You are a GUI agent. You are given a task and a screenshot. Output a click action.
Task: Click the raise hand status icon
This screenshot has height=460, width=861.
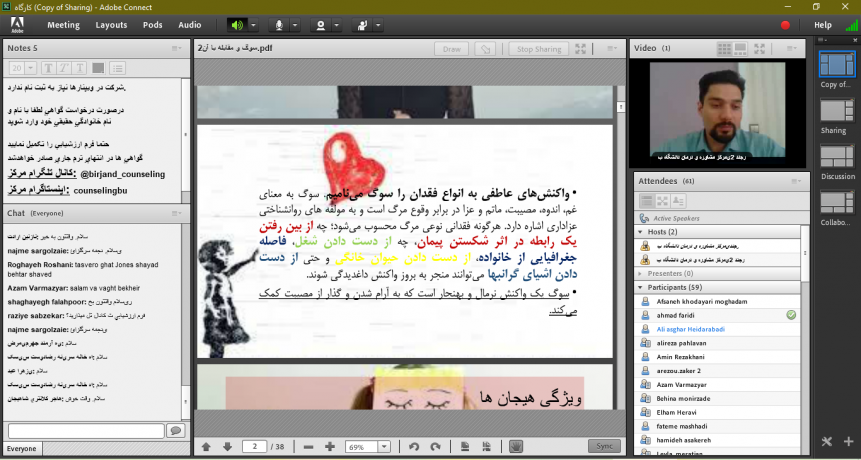pos(362,25)
